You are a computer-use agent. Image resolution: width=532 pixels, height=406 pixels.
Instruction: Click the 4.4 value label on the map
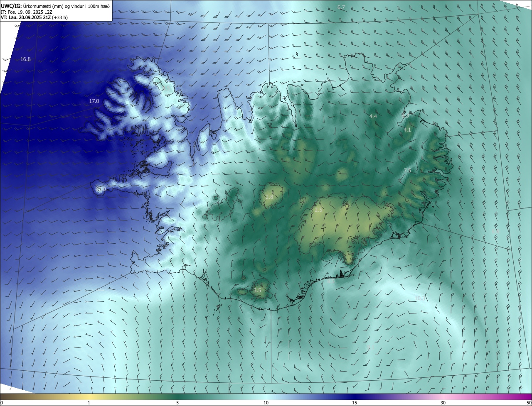coord(373,117)
